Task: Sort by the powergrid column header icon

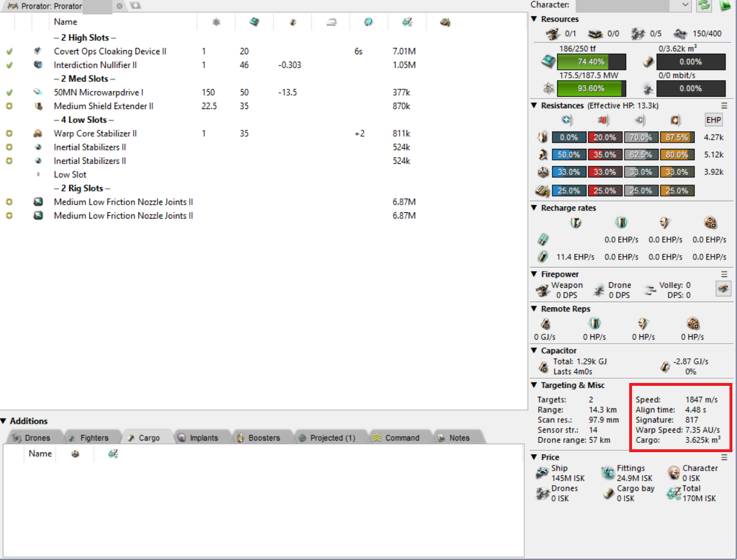Action: click(216, 22)
